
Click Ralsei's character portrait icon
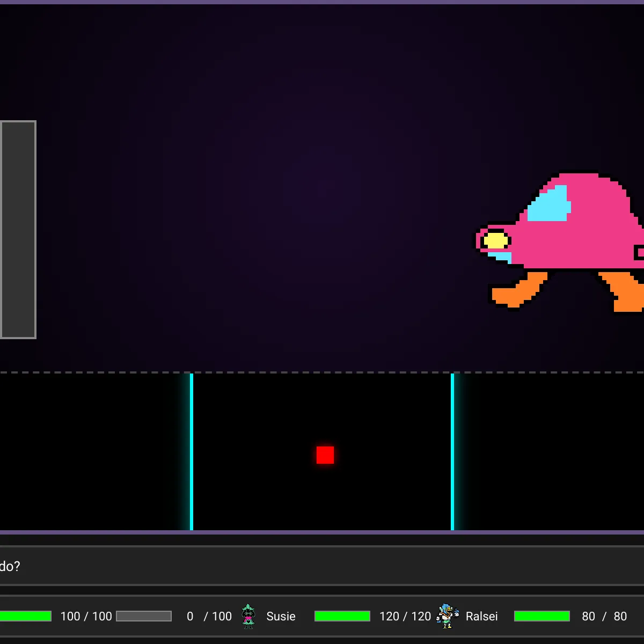click(x=448, y=616)
